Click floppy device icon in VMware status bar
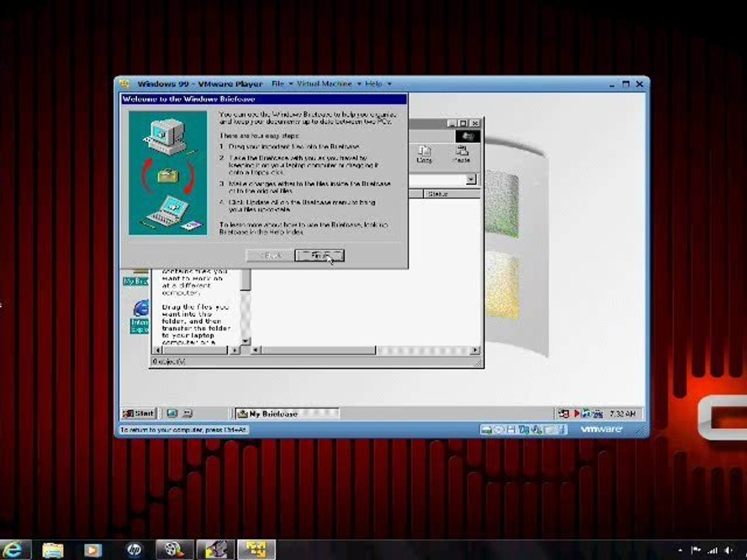 pos(511,429)
